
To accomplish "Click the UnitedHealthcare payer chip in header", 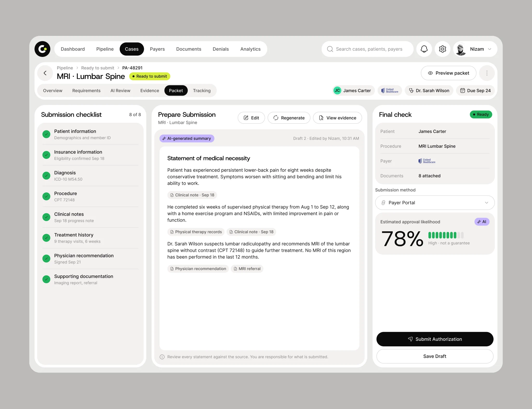I will pyautogui.click(x=390, y=90).
